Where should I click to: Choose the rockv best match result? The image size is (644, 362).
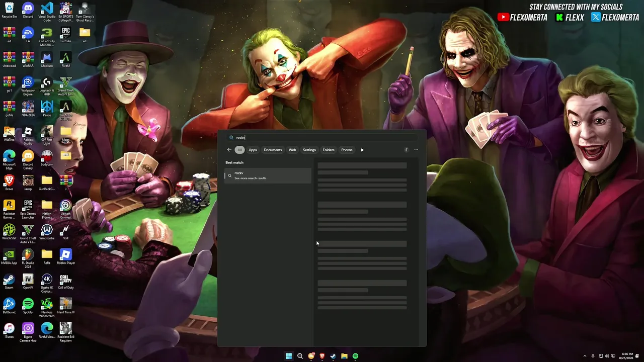coord(268,175)
